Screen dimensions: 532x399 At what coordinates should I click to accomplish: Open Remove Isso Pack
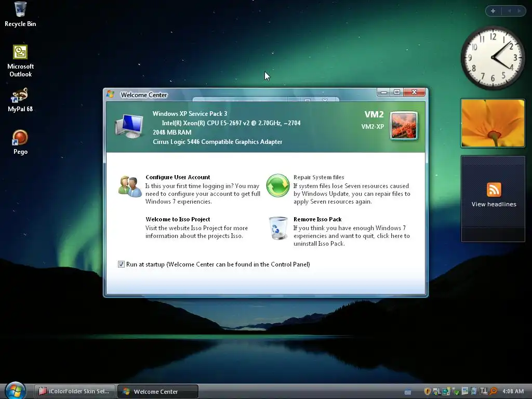point(317,219)
